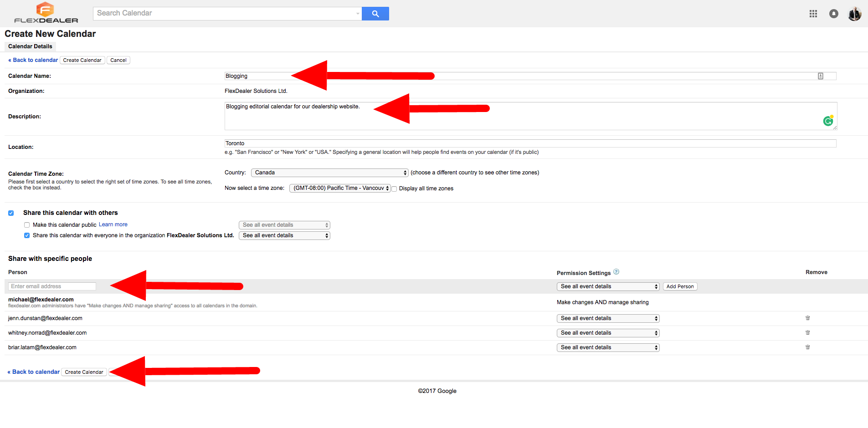Remove jenn.dunstan@flexdealer.com with trash icon

pyautogui.click(x=807, y=318)
